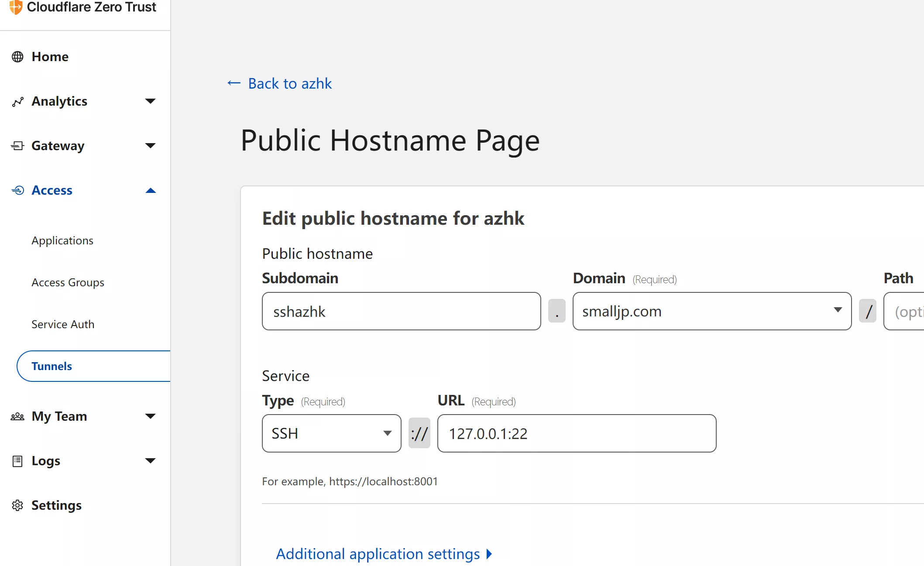Click the Logs menu label
This screenshot has width=924, height=566.
(46, 461)
